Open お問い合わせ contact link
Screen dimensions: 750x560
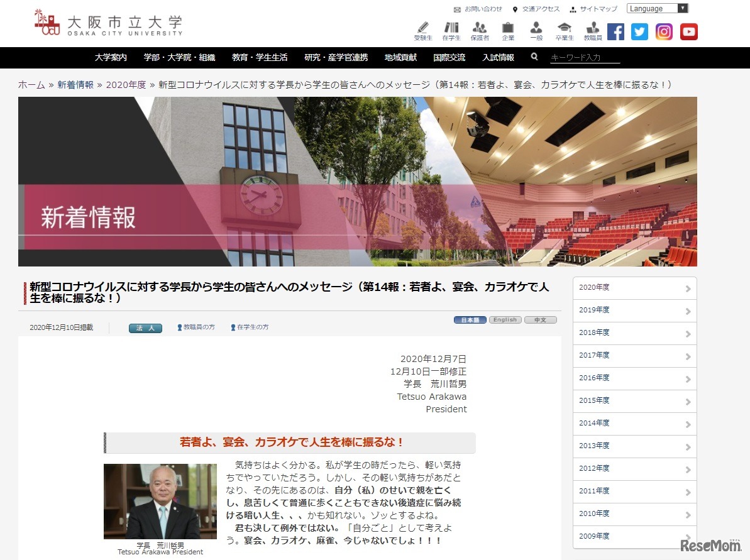(x=478, y=9)
